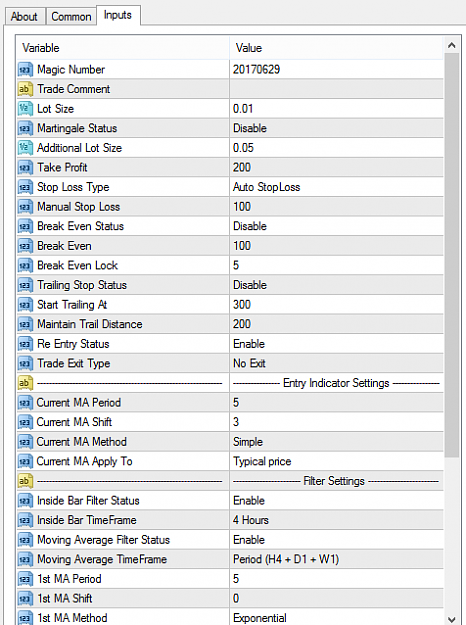
Task: Click the Break Even Lock icon
Action: 25,265
